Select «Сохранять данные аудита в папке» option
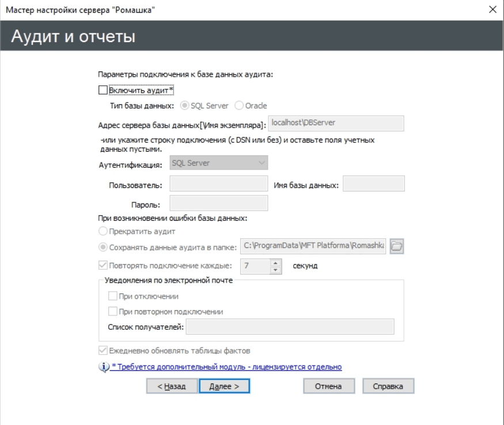504x425 pixels. click(103, 247)
